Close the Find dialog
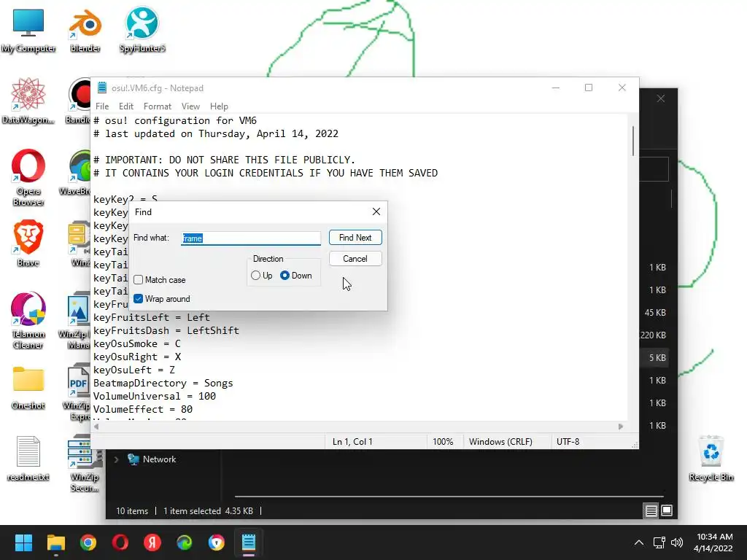Viewport: 747px width, 560px height. [376, 211]
